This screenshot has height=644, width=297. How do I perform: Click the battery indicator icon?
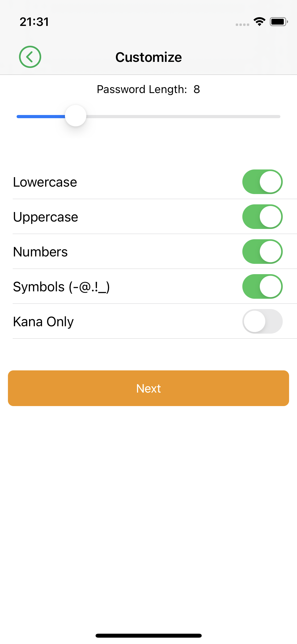click(x=279, y=22)
